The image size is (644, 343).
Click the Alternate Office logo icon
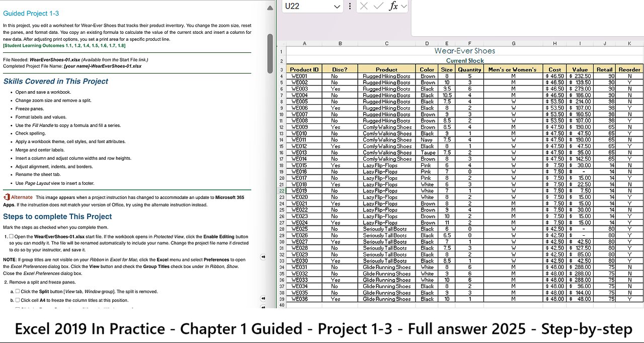pos(6,197)
